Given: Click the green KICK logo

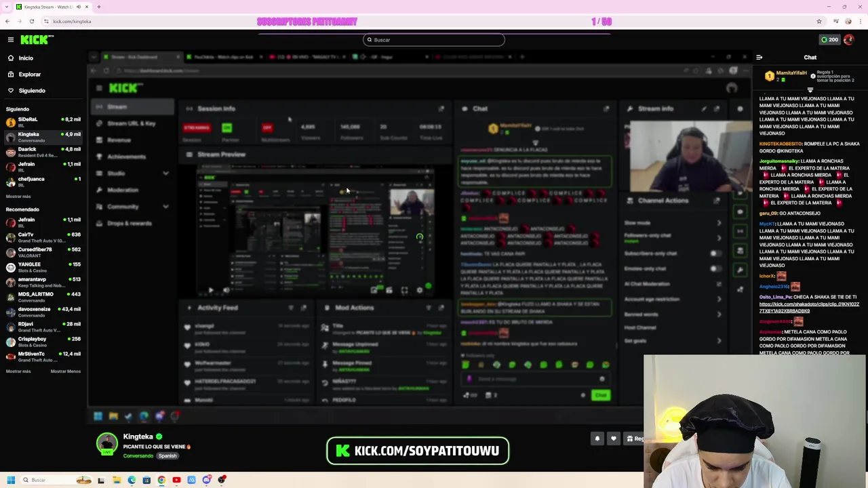Looking at the screenshot, I should pyautogui.click(x=33, y=40).
